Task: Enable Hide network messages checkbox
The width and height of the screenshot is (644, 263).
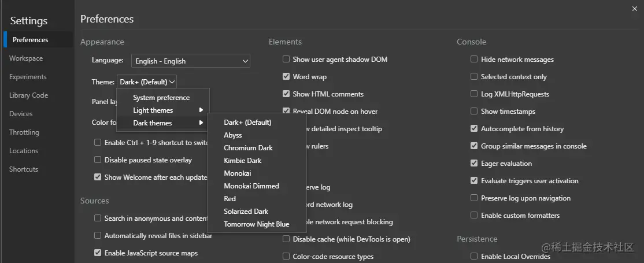Action: click(475, 60)
